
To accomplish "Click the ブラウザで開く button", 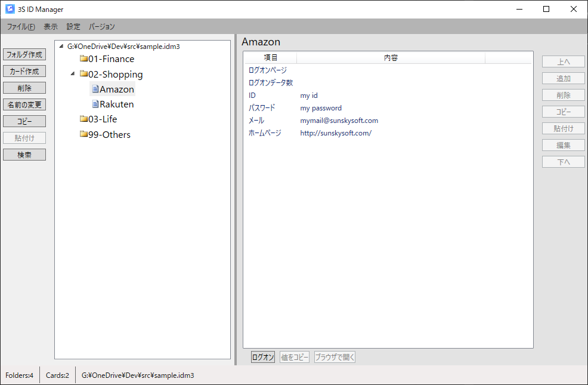I will 335,357.
